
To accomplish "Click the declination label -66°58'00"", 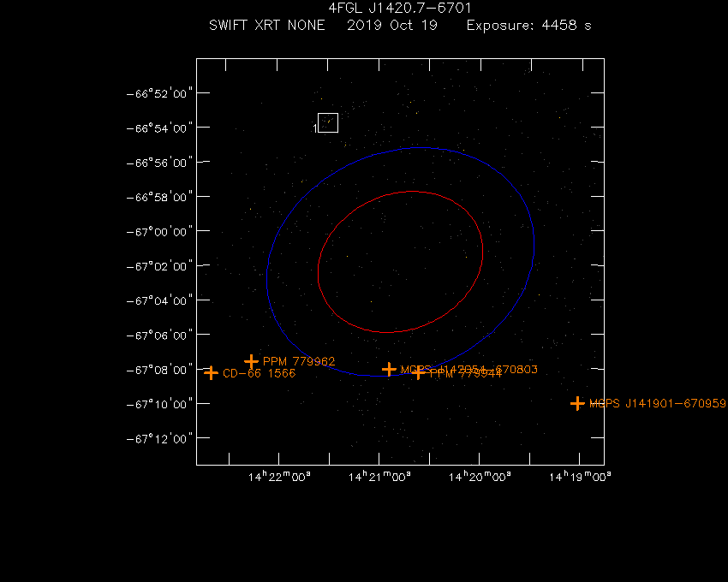I will coord(159,197).
